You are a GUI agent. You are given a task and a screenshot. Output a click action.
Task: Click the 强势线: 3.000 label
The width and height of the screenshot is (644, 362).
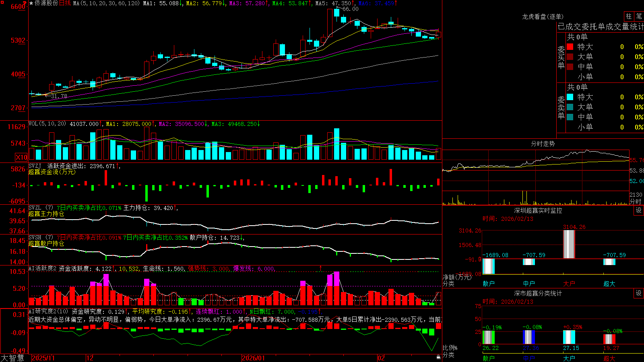click(x=208, y=268)
